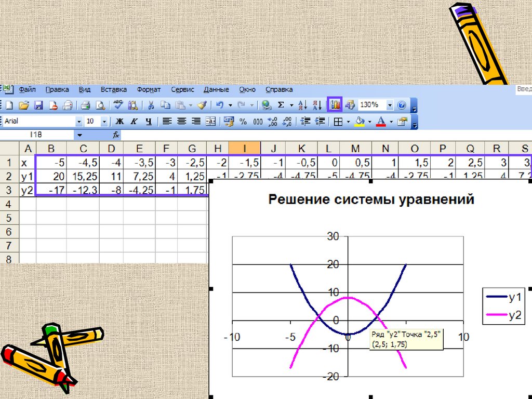Click the Print printer icon

point(85,105)
